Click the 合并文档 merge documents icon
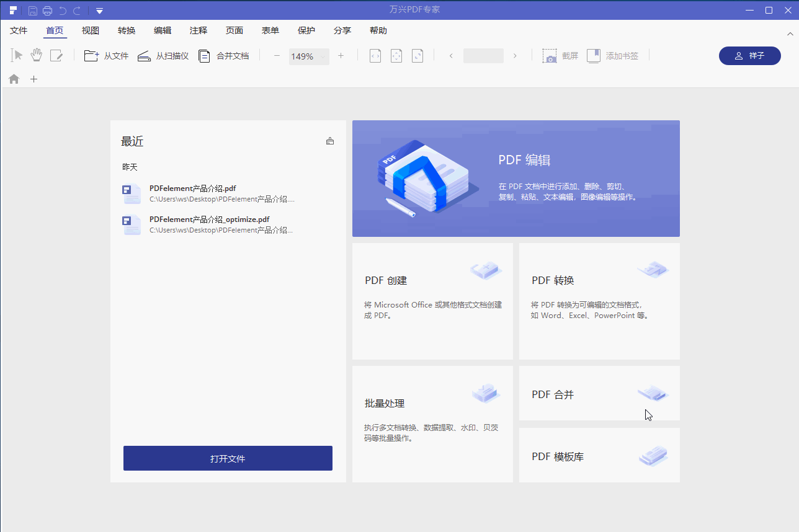 pyautogui.click(x=204, y=55)
